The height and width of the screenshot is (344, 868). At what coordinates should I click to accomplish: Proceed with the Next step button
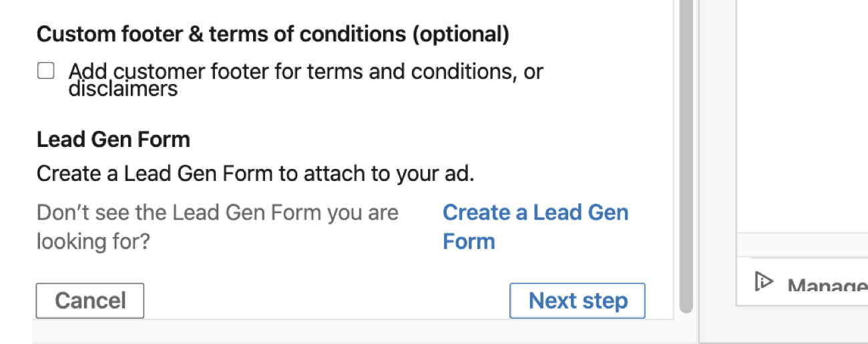coord(577,301)
